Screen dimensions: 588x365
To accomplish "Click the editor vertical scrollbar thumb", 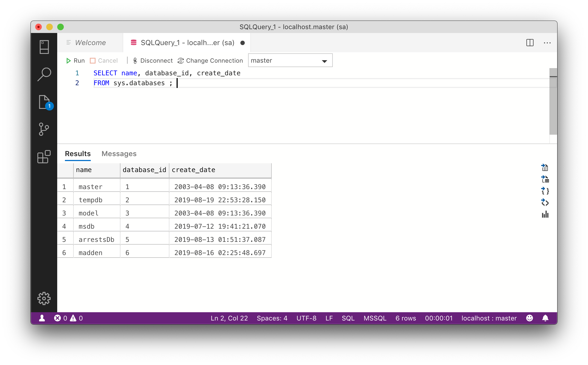I will tap(553, 102).
